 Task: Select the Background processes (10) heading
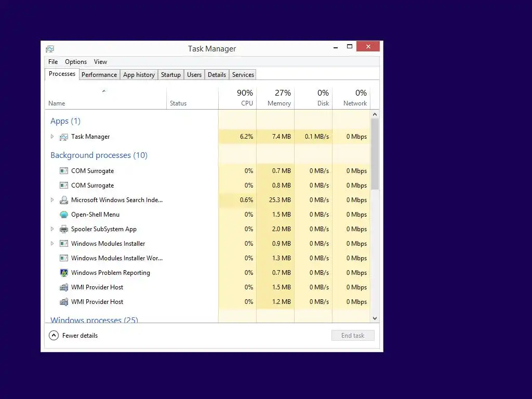coord(99,155)
